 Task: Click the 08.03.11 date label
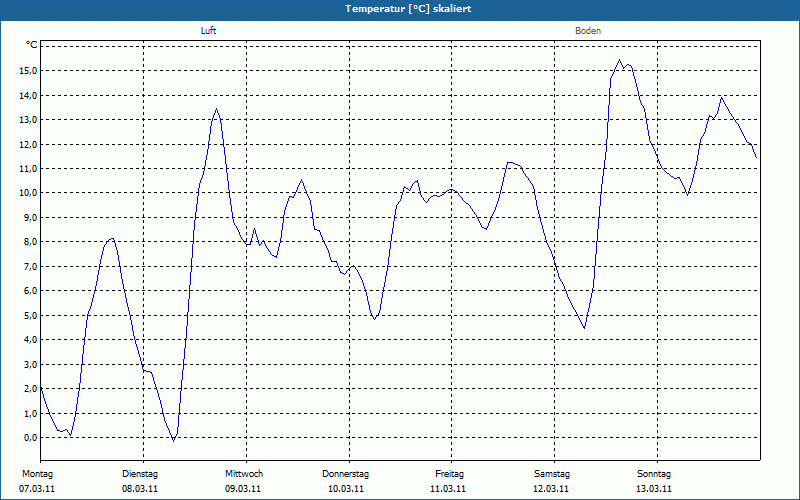[140, 489]
